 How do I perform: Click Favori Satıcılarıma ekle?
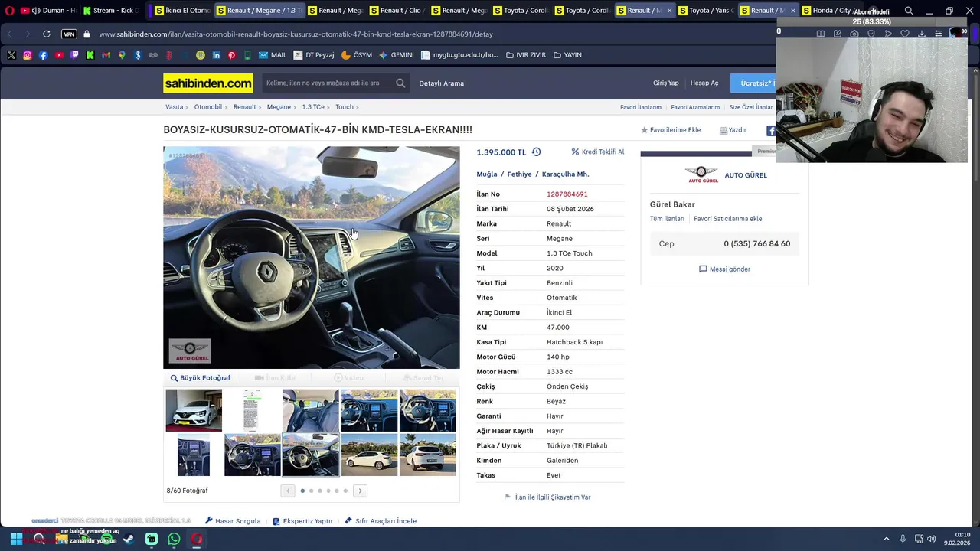click(728, 219)
